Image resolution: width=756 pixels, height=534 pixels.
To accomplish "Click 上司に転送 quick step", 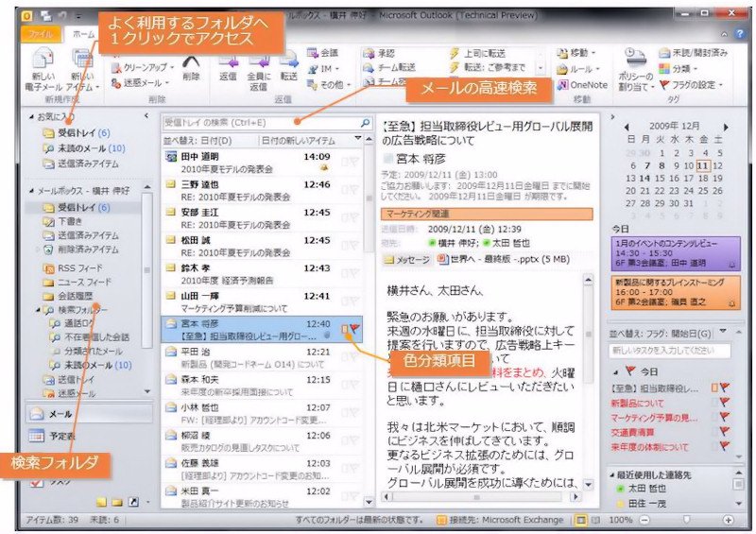I will tap(477, 53).
